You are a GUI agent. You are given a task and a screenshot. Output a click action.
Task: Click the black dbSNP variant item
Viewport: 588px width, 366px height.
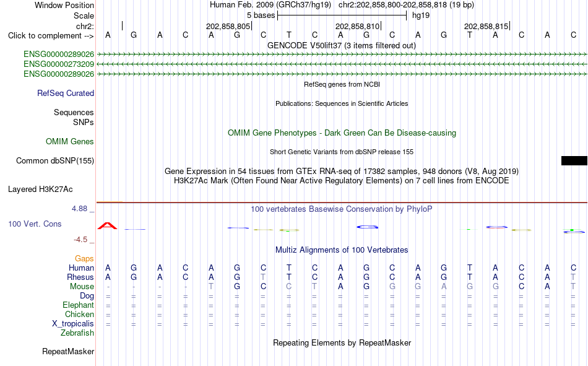[574, 160]
